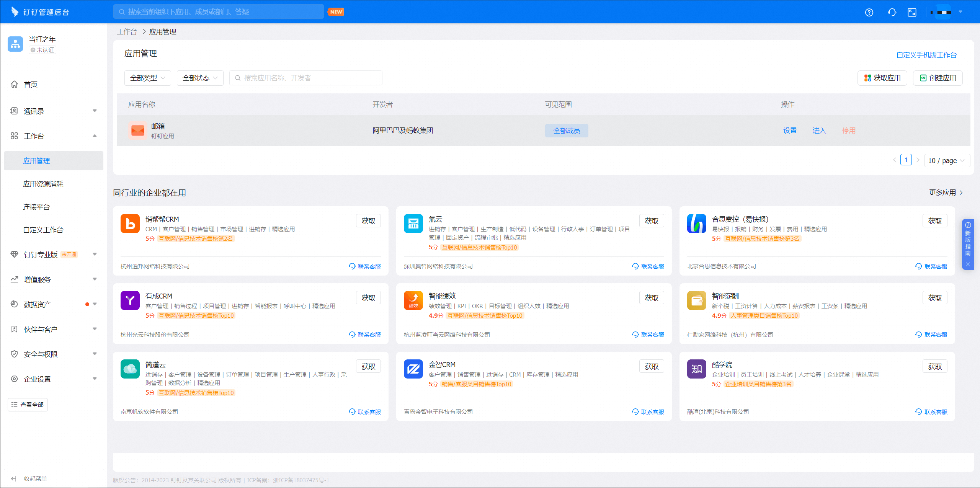
Task: Click the 简道云 cloud icon
Action: click(x=130, y=369)
